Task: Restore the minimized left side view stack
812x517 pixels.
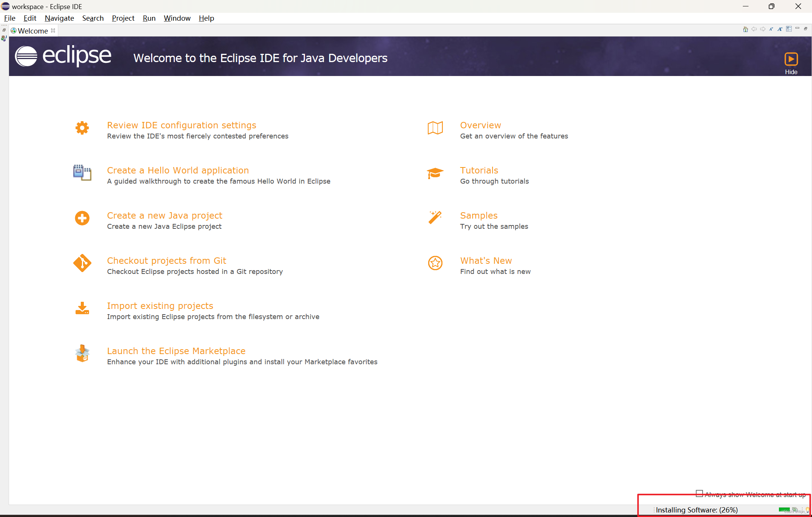Action: coord(4,30)
